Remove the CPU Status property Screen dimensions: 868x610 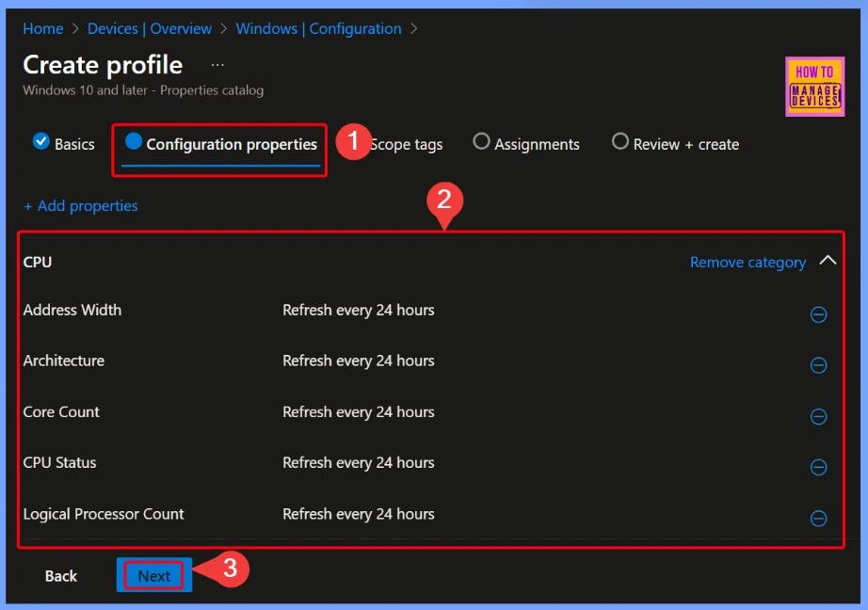pyautogui.click(x=818, y=467)
